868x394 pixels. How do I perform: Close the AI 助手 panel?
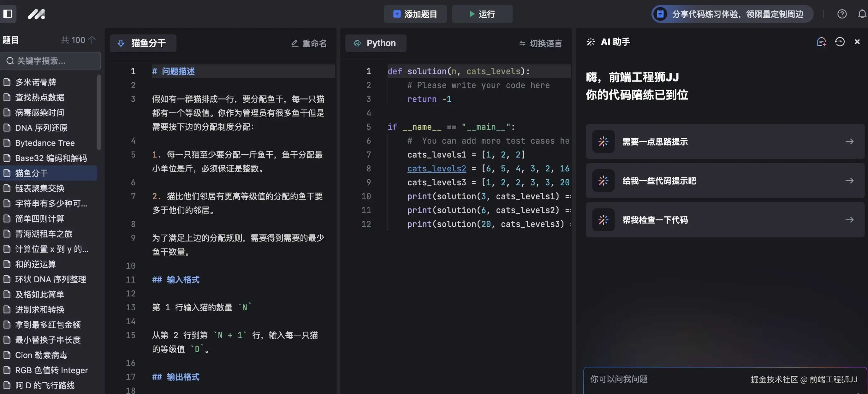coord(857,42)
